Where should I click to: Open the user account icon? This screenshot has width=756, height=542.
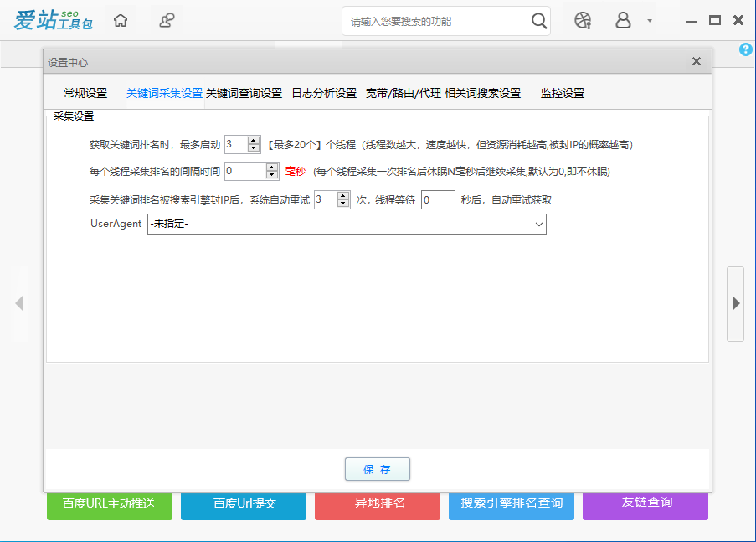click(x=623, y=21)
